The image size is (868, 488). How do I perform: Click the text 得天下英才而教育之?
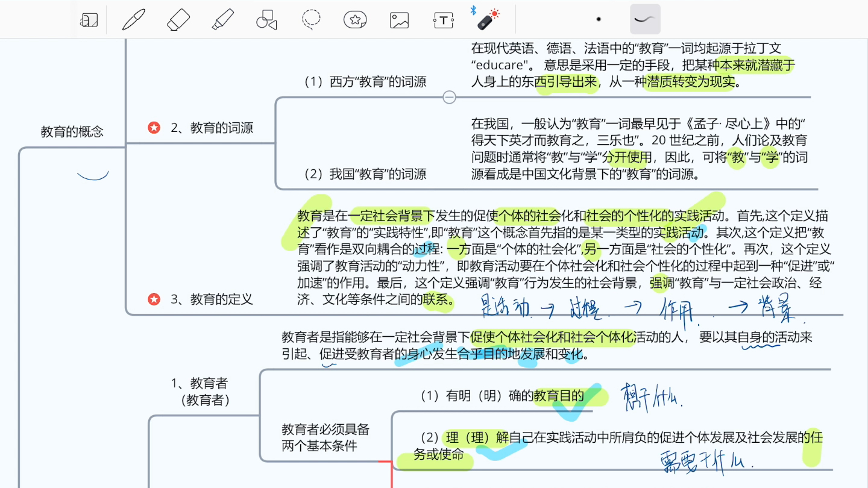[x=528, y=141]
